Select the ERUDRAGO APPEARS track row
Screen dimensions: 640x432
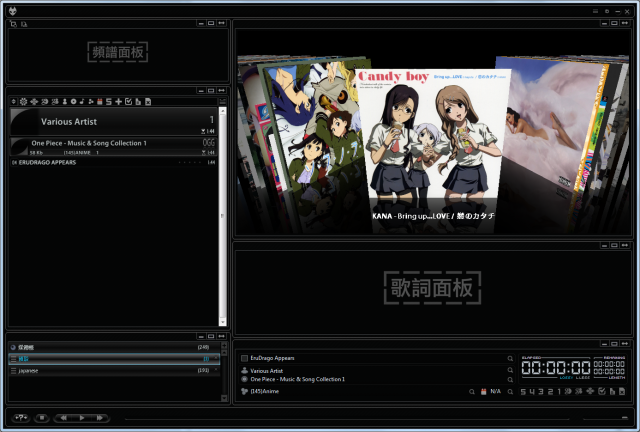pyautogui.click(x=114, y=163)
